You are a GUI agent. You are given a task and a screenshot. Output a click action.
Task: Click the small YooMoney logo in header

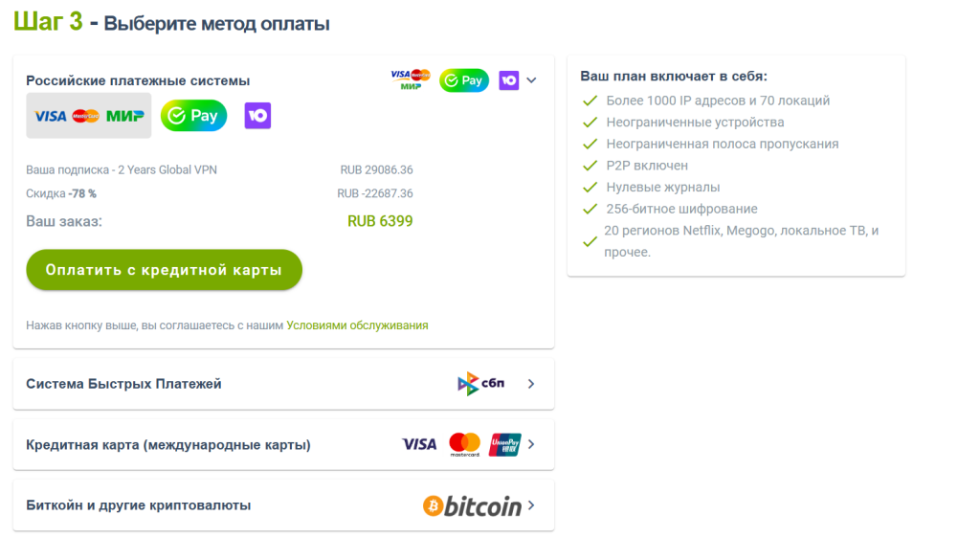coord(509,80)
